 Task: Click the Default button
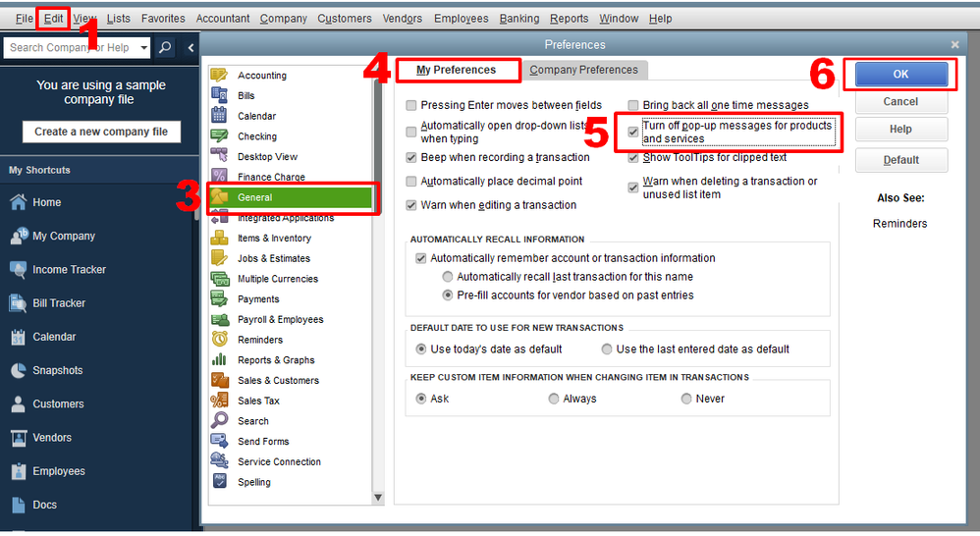pos(900,160)
